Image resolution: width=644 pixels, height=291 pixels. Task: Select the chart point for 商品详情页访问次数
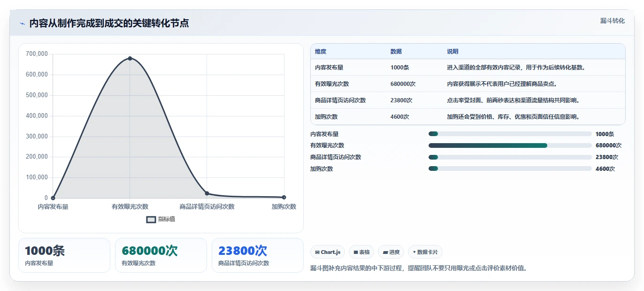click(x=207, y=193)
